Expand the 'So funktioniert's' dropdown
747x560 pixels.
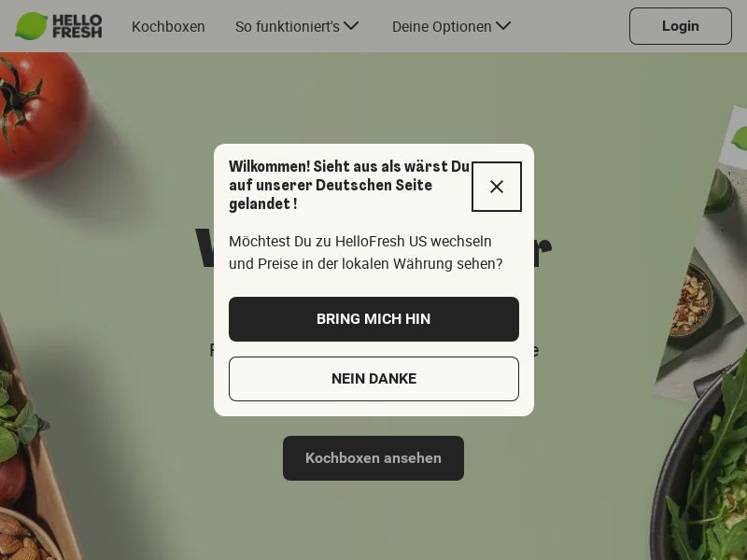point(296,27)
